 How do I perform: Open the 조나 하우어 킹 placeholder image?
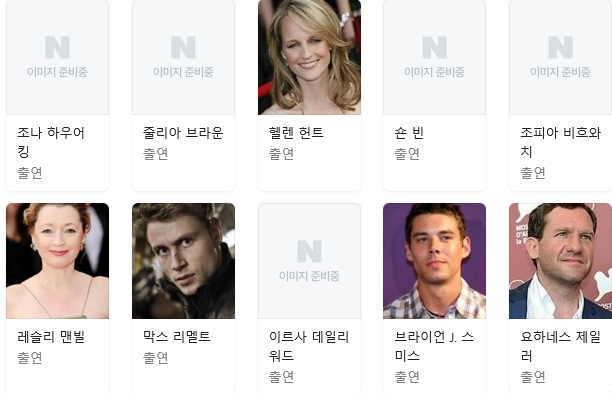point(57,57)
